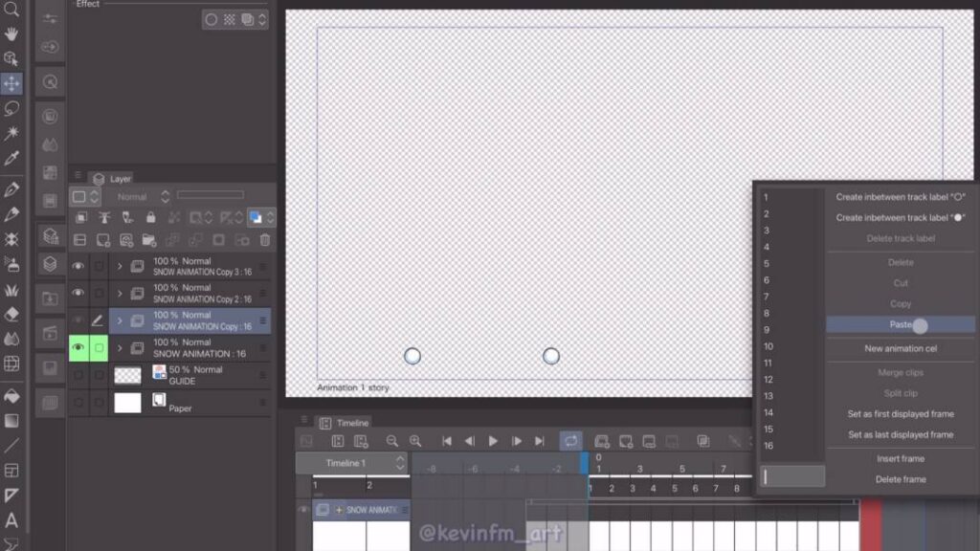Hide SNOW ANIMATION Copy 3 layer
The width and height of the screenshot is (980, 551).
tap(78, 266)
